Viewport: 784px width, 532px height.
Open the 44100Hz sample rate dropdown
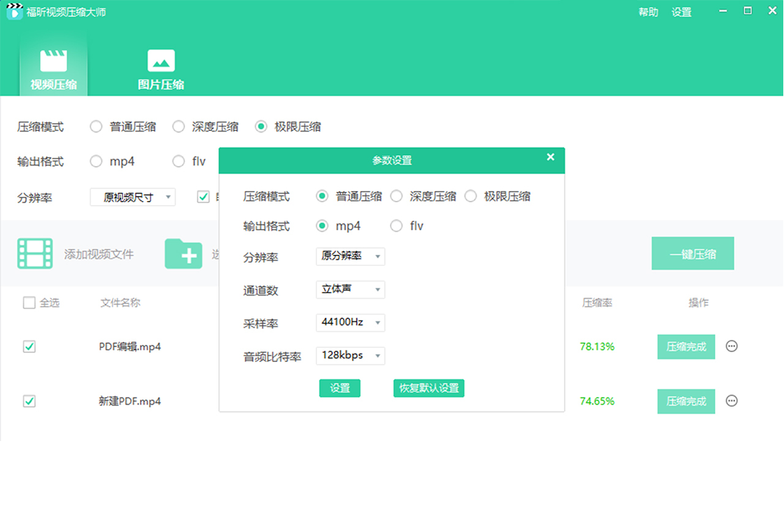click(350, 323)
